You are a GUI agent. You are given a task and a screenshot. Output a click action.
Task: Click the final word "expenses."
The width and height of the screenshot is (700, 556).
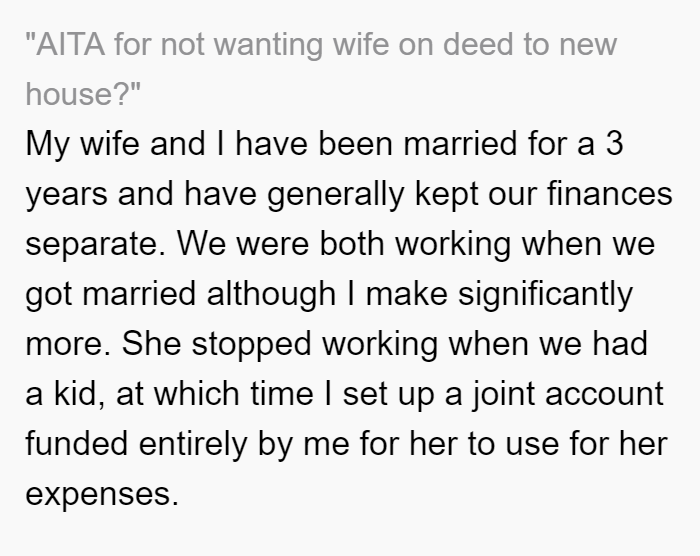[102, 495]
